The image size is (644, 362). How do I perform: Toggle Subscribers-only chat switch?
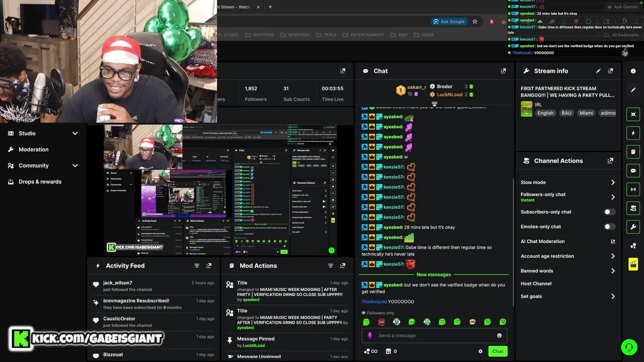tap(609, 212)
